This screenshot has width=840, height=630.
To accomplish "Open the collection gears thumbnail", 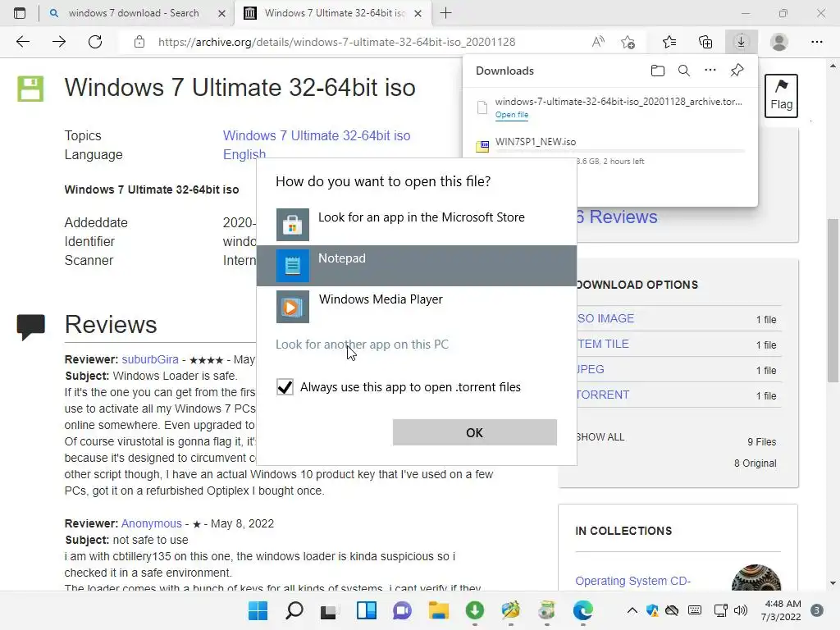I will coord(756,577).
